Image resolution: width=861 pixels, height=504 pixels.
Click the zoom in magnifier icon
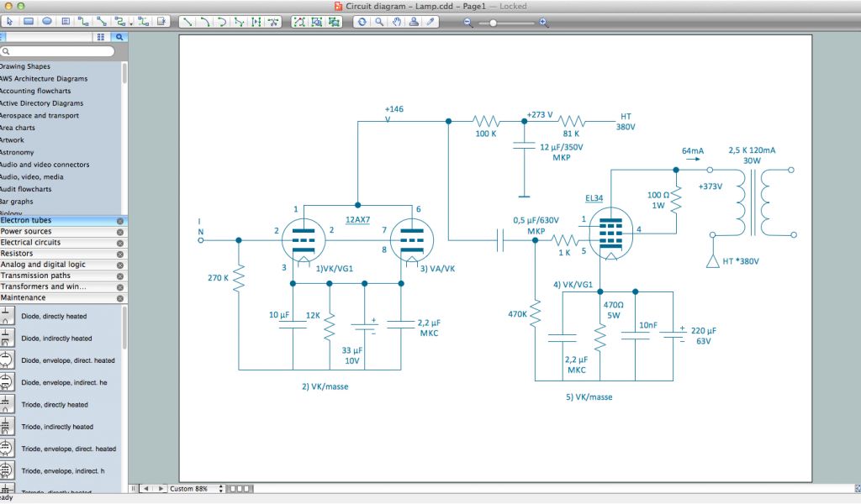coord(543,23)
